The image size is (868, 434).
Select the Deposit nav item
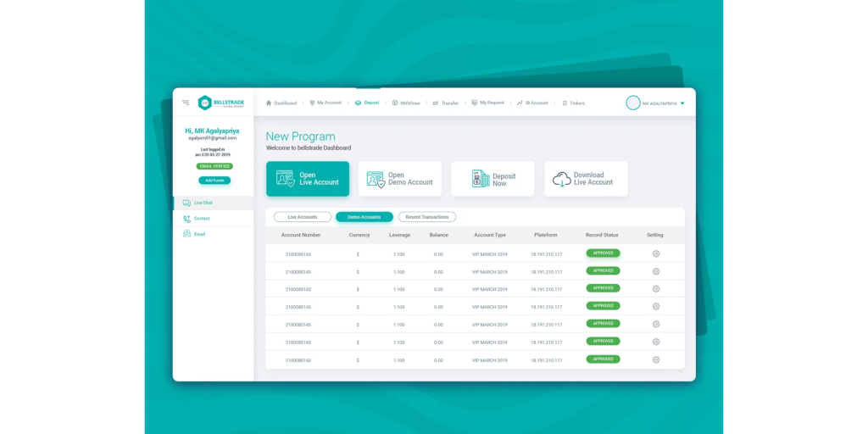click(x=367, y=103)
